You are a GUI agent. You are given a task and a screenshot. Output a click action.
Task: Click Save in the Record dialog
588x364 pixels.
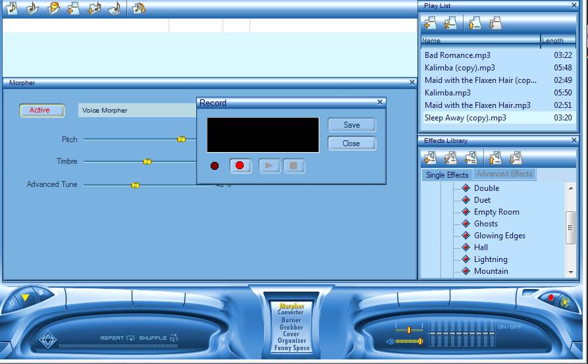point(352,125)
